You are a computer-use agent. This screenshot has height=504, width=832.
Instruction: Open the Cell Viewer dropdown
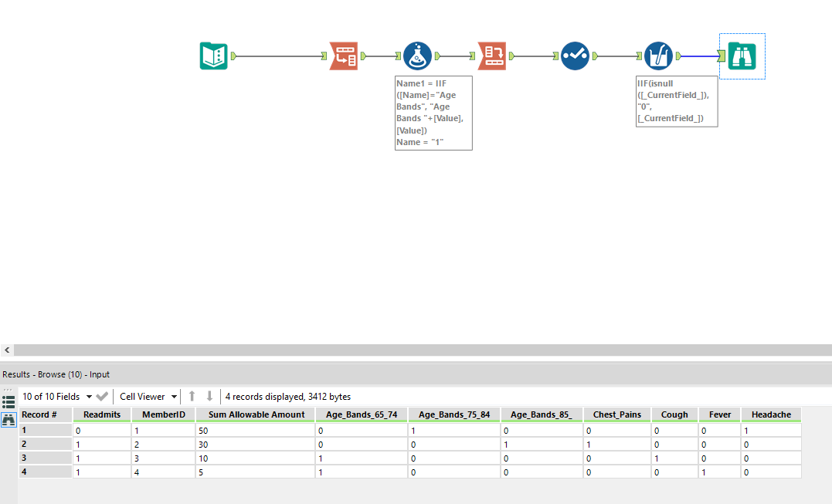pyautogui.click(x=147, y=396)
